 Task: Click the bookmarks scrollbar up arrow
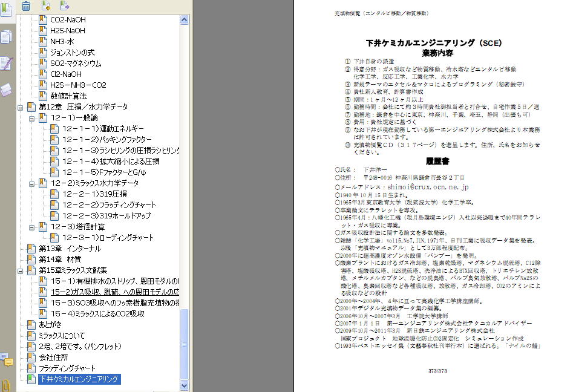(x=185, y=19)
